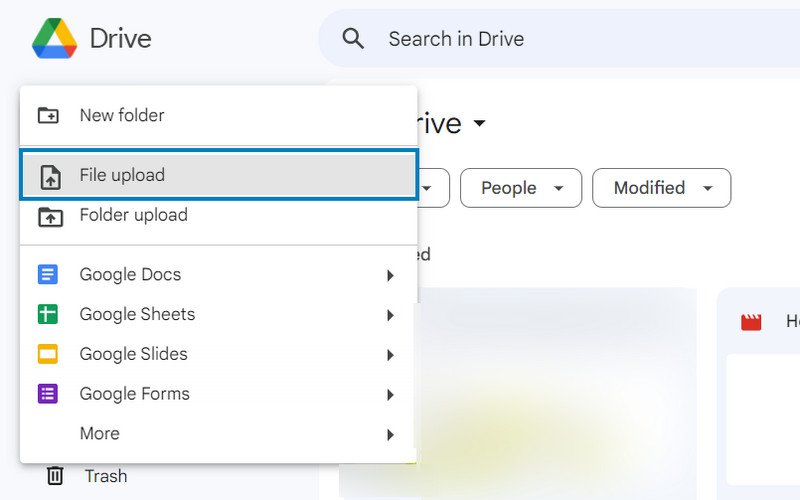Screen dimensions: 800x500
Task: Open the More submenu entry
Action: 218,434
